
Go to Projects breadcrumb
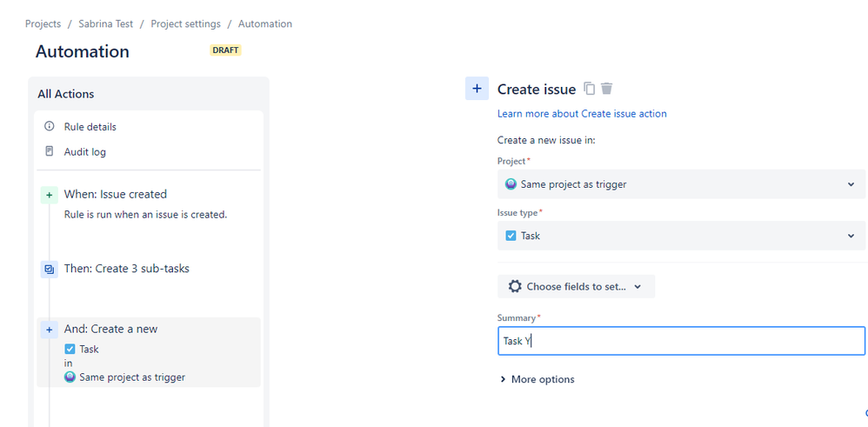pos(43,23)
